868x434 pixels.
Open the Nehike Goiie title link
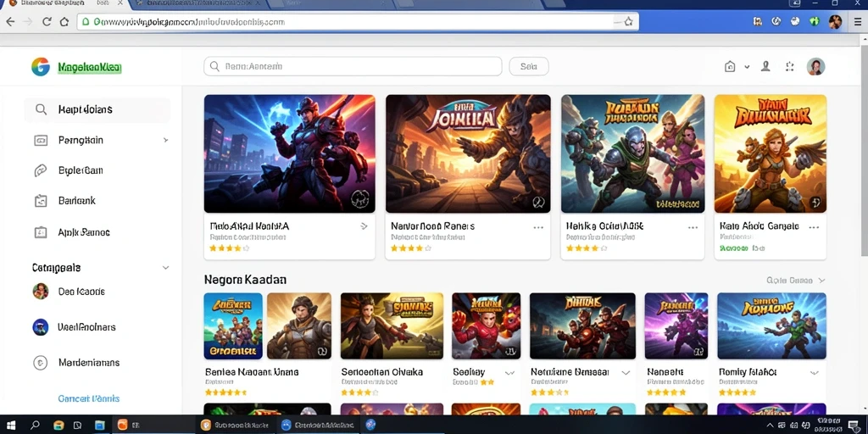tap(604, 225)
